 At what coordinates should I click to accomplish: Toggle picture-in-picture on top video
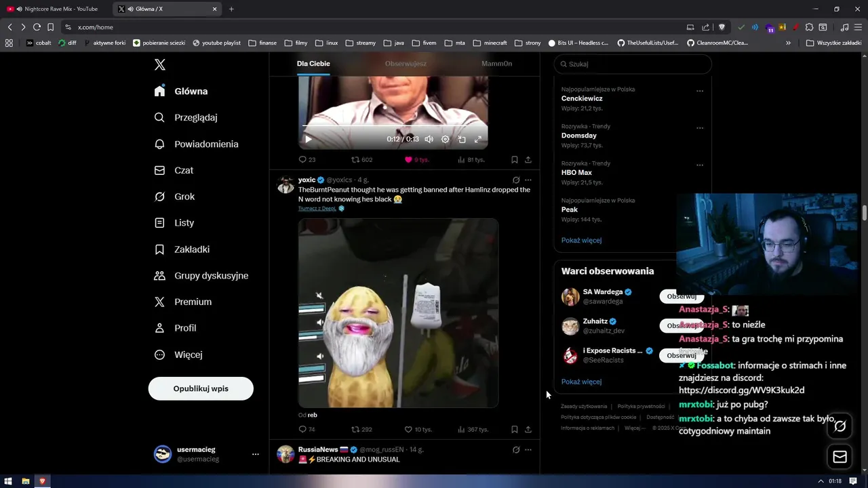pos(462,139)
